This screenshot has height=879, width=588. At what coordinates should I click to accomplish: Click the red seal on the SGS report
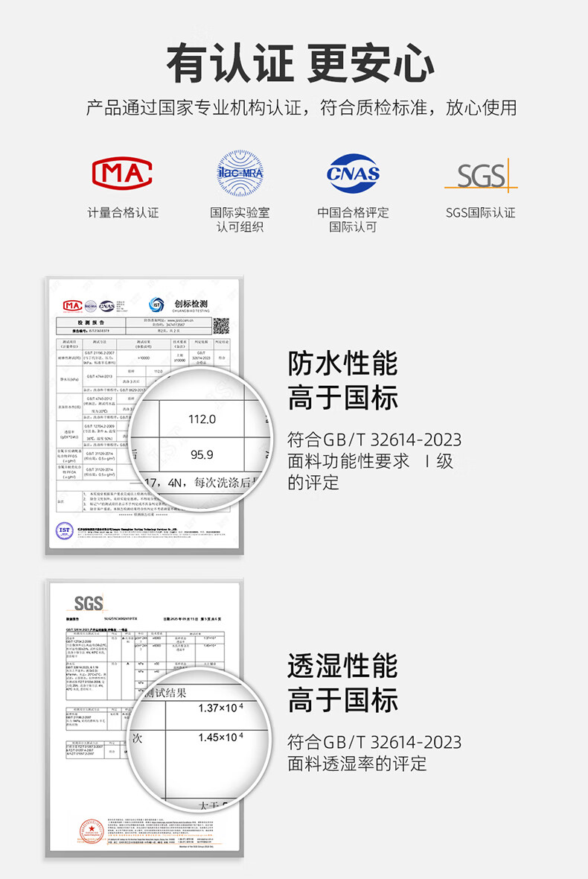(92, 831)
